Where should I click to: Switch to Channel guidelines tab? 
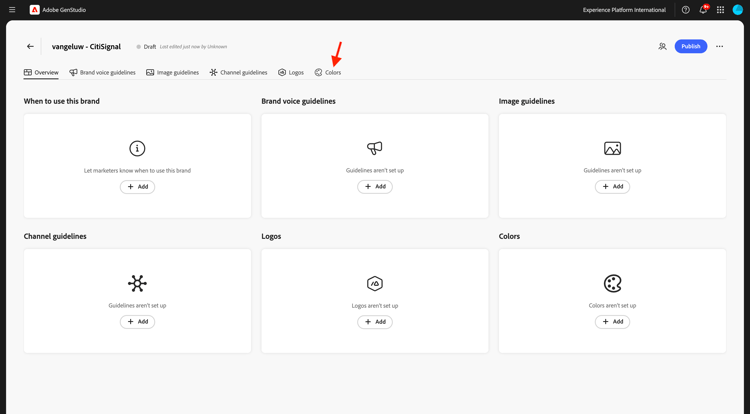click(238, 72)
